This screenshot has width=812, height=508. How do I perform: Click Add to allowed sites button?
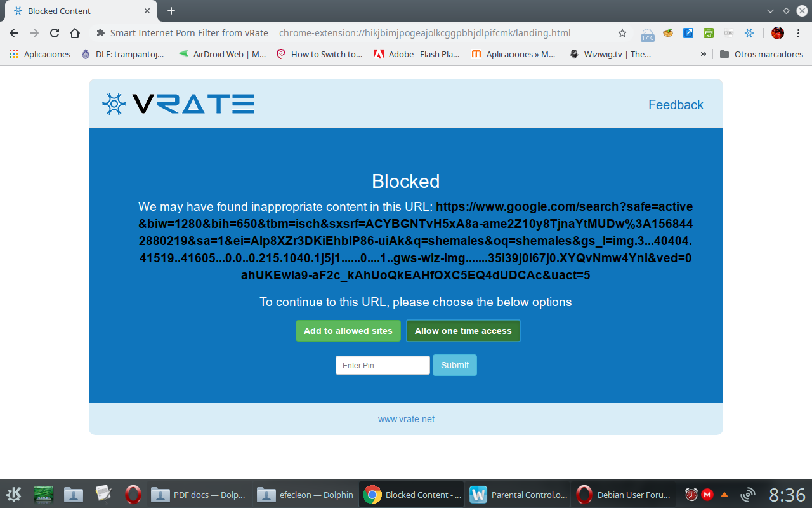348,331
